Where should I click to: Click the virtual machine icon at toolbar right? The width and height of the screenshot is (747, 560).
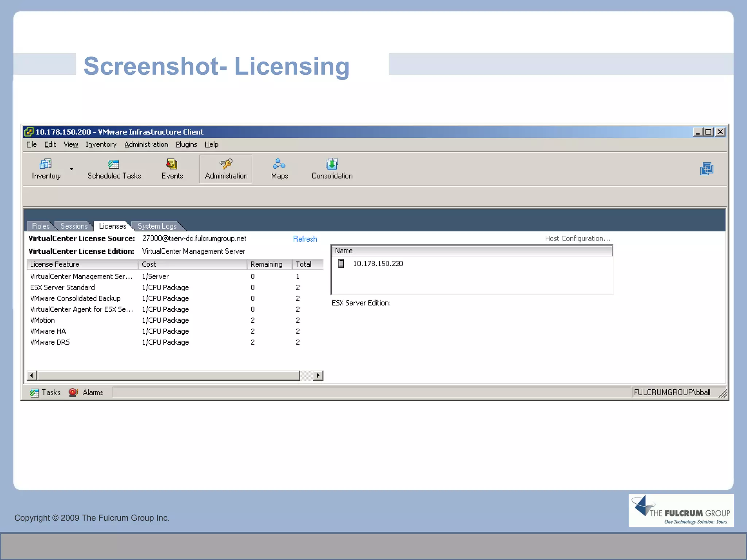click(707, 169)
